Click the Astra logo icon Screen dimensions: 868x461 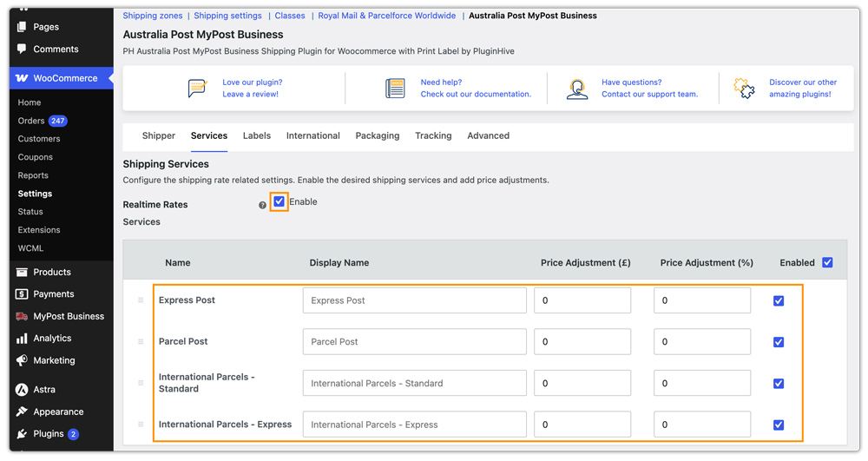coord(22,390)
